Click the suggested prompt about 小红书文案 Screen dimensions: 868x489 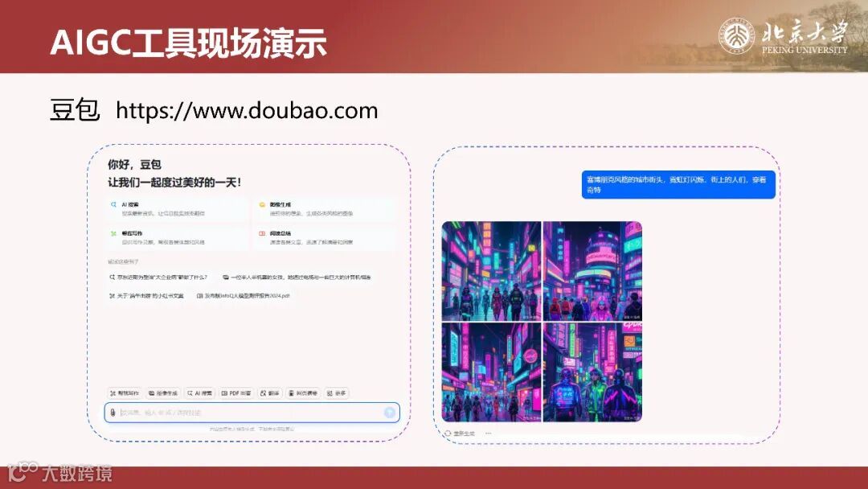coord(150,295)
